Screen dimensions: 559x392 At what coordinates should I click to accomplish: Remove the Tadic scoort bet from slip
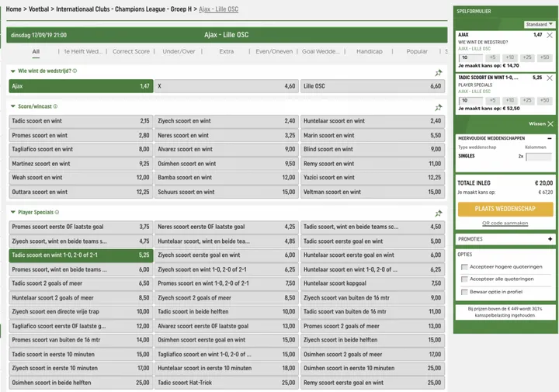pos(550,78)
